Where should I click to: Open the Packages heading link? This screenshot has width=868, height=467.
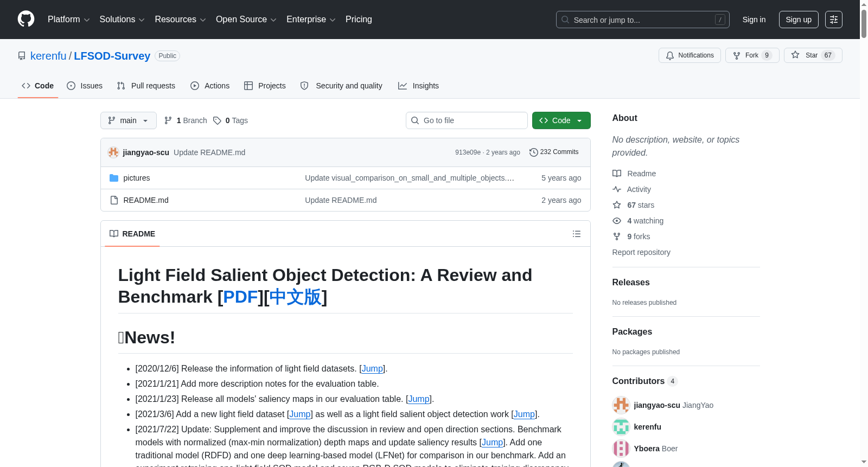pos(632,331)
